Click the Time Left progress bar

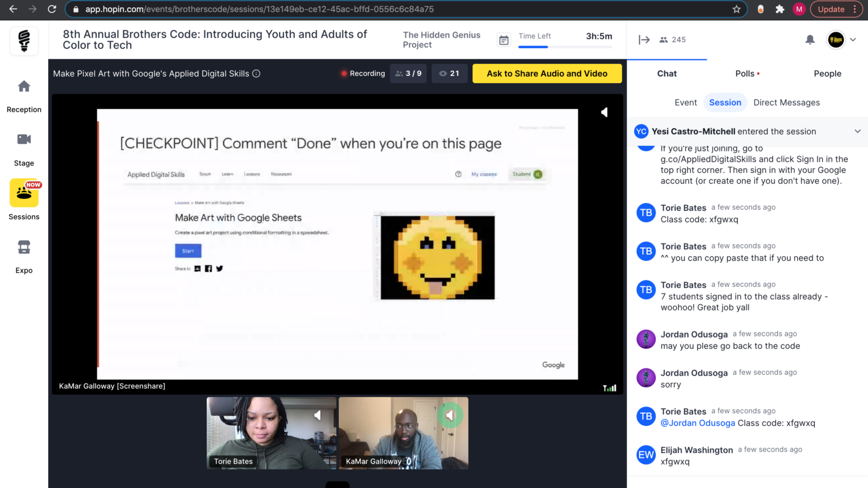click(x=565, y=47)
